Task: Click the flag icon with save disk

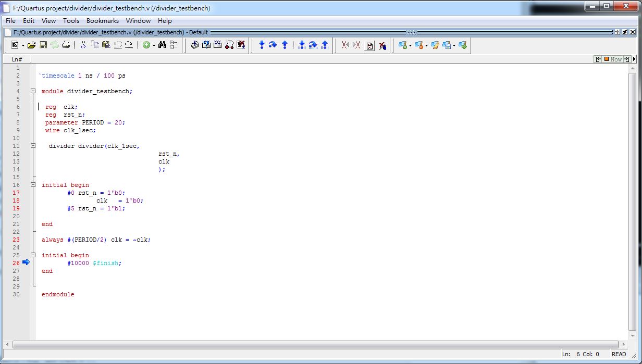Action: point(447,45)
